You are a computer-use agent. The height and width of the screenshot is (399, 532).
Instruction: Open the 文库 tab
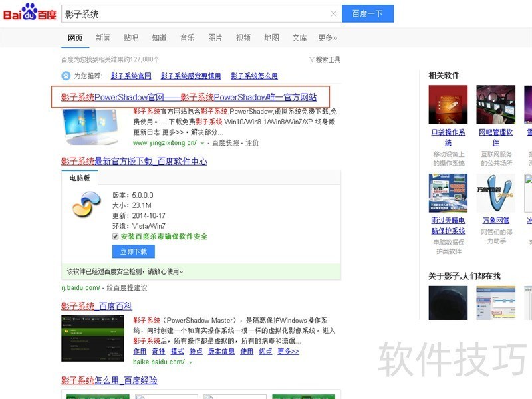point(299,38)
